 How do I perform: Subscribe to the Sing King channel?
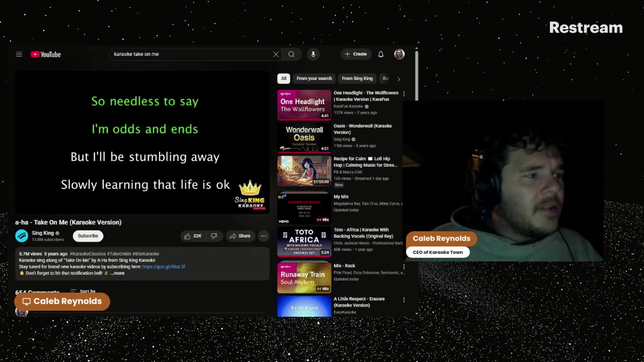(x=88, y=236)
